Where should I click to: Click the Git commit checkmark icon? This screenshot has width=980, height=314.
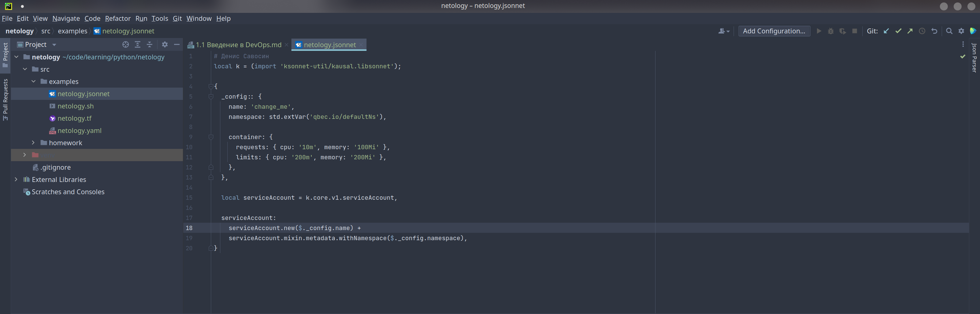(x=898, y=31)
